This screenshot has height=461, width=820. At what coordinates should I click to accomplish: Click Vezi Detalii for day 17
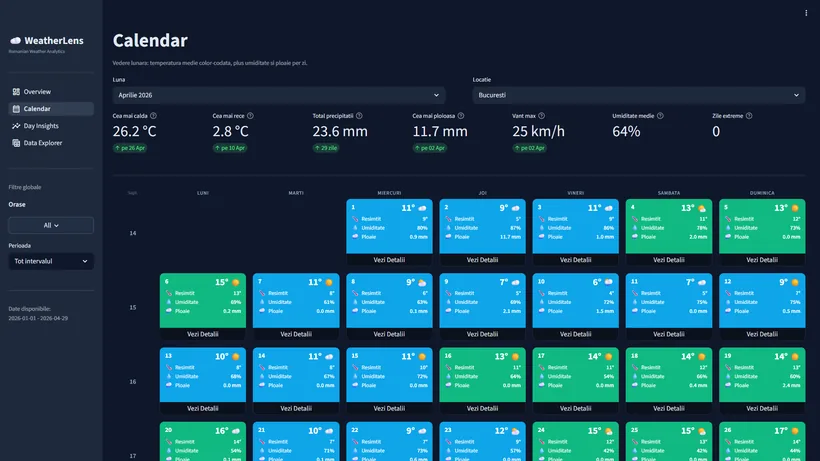pos(575,408)
